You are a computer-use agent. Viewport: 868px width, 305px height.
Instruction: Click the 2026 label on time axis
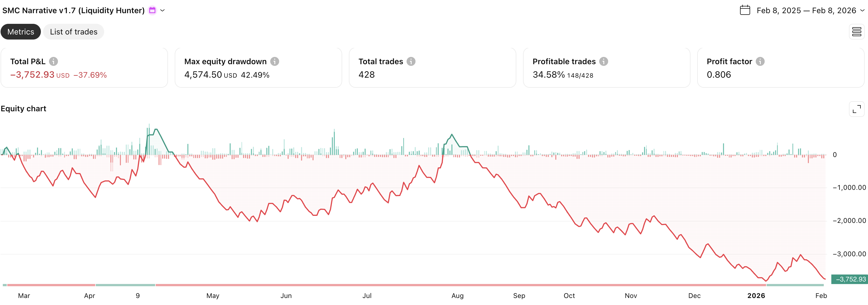click(756, 295)
